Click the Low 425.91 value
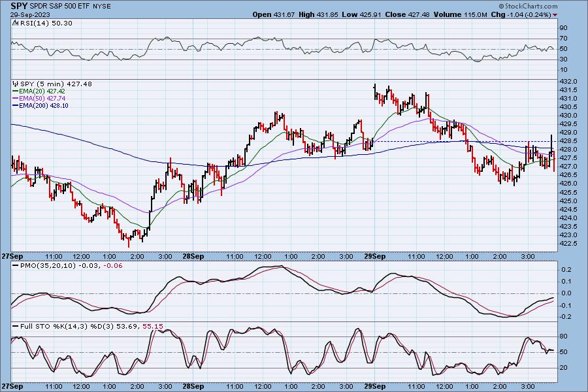The width and height of the screenshot is (588, 392). coord(361,14)
